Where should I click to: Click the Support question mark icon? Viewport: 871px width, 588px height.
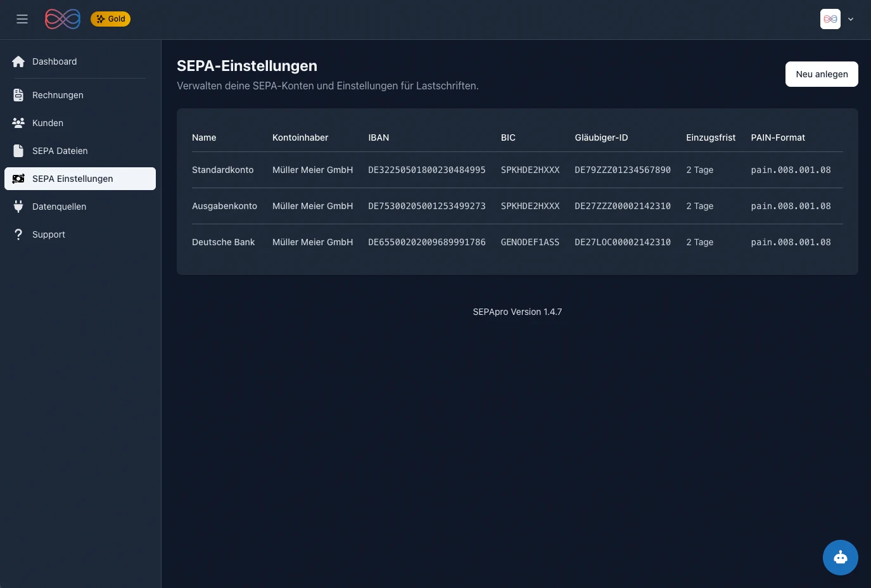tap(18, 234)
